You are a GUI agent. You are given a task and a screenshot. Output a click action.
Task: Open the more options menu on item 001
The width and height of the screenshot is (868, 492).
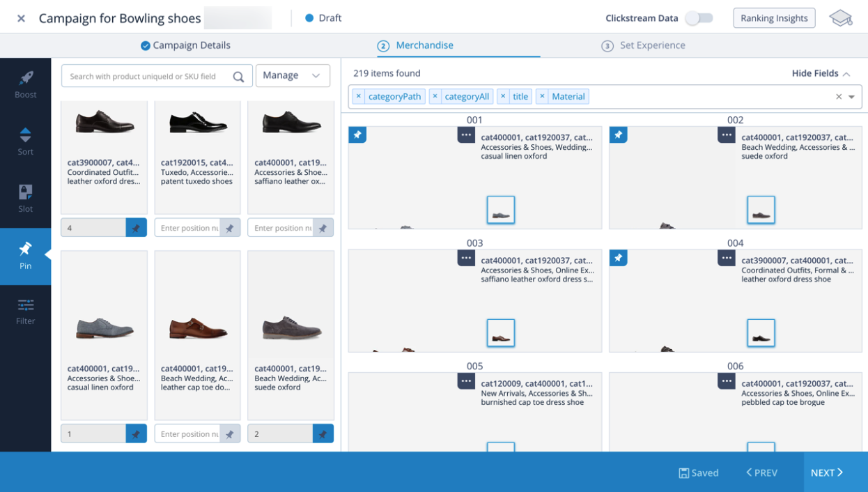[x=466, y=134]
